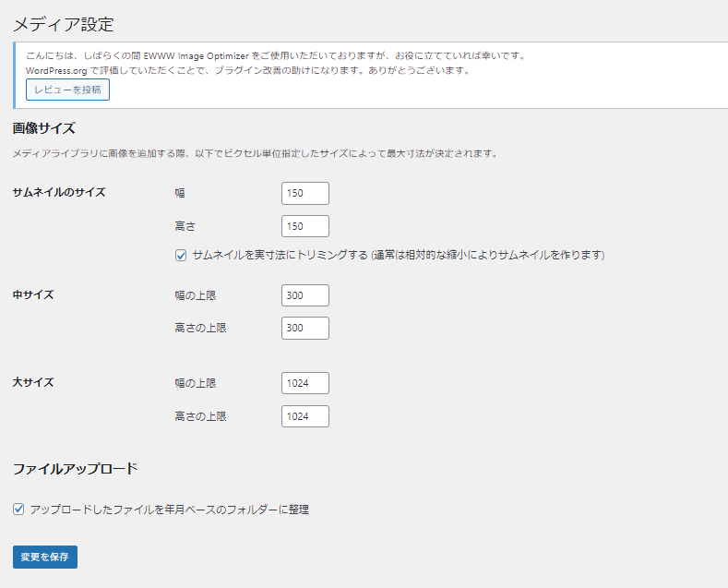The width and height of the screenshot is (728, 588).
Task: Click the 大サイズ row label
Action: [x=33, y=382]
